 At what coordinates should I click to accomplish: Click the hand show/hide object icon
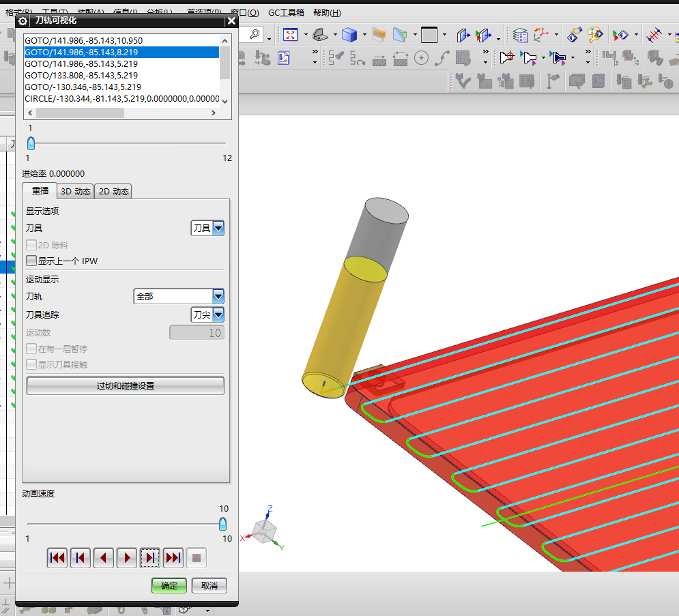(575, 35)
